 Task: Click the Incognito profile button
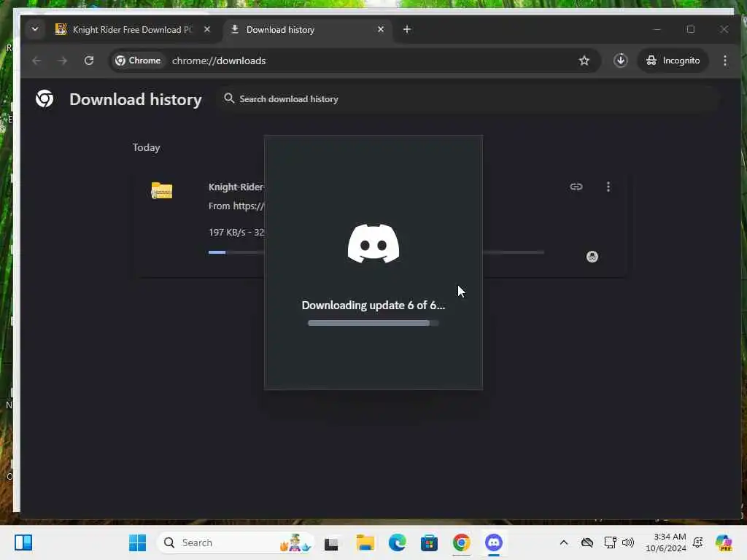tap(673, 61)
